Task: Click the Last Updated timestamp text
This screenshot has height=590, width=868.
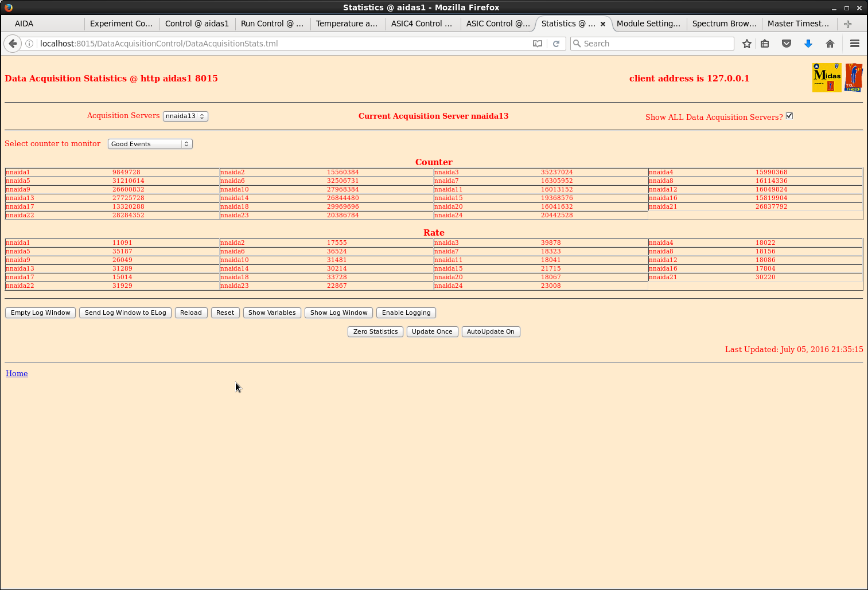Action: coord(794,349)
